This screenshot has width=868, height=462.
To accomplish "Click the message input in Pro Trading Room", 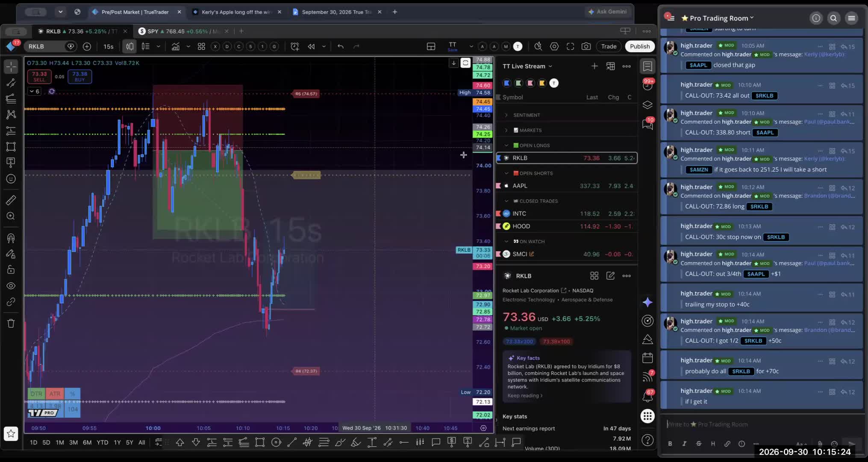I will point(762,424).
